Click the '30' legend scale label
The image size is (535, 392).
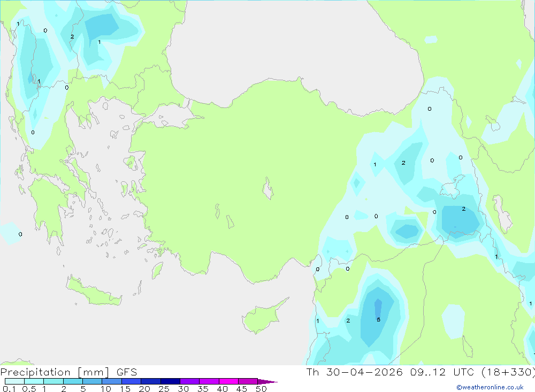pos(184,389)
